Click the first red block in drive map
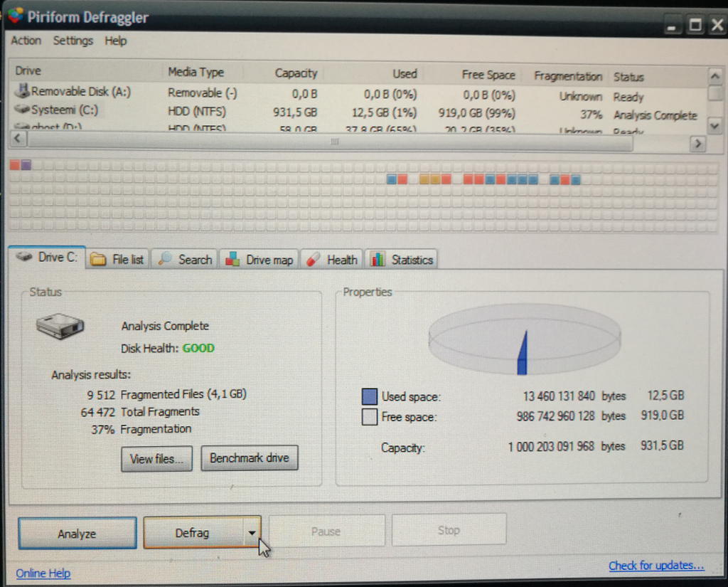The height and width of the screenshot is (587, 728). tap(15, 164)
